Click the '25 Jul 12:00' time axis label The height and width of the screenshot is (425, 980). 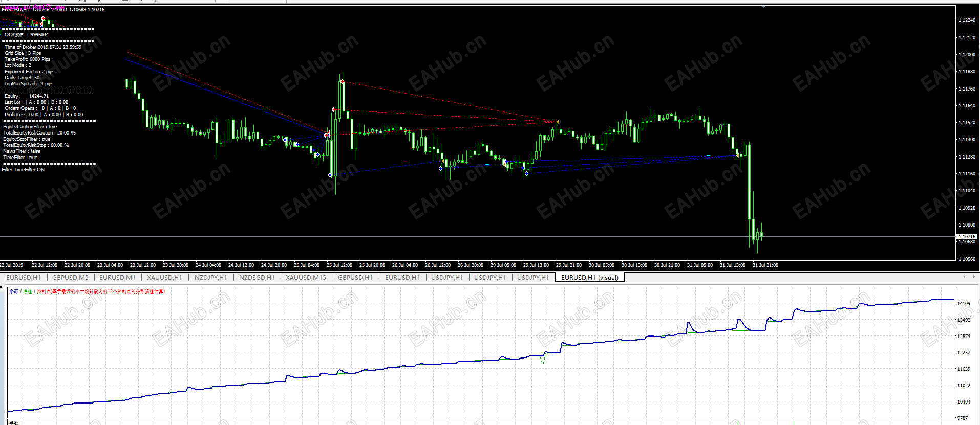pyautogui.click(x=339, y=265)
